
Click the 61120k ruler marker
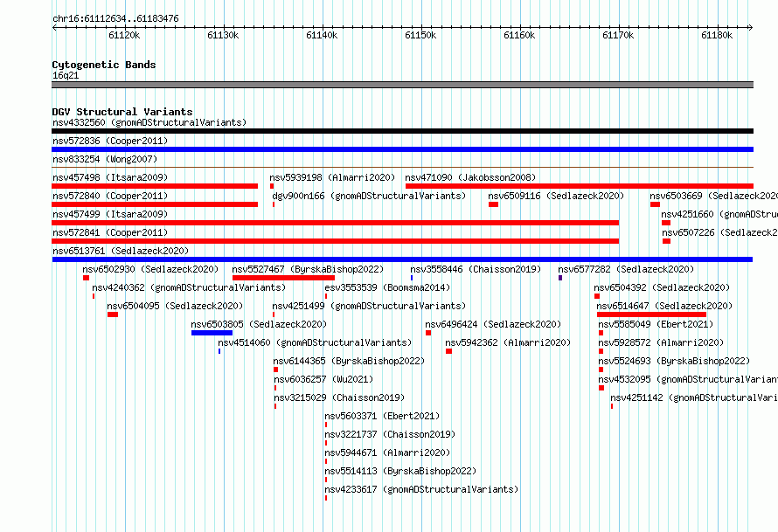click(x=124, y=35)
